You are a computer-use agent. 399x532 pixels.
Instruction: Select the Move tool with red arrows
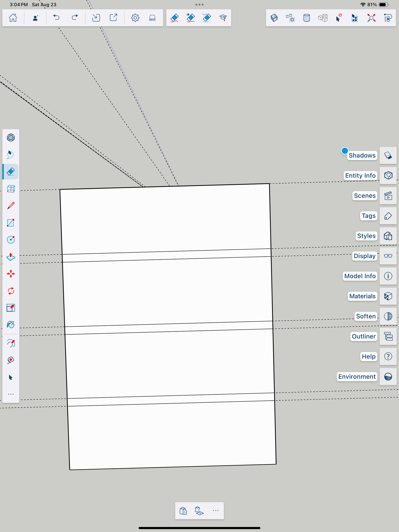coord(11,274)
